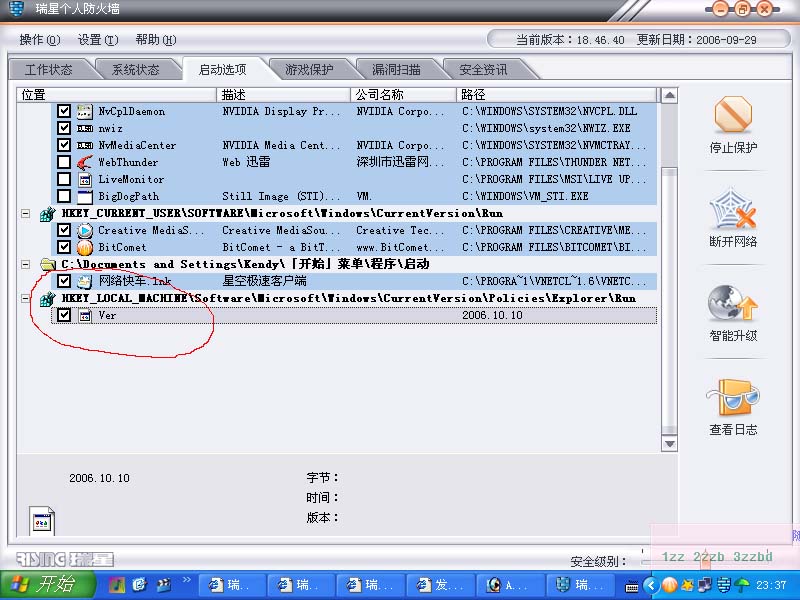Switch to the 系统状态 tab
Screen dimensions: 800x600
pos(136,70)
